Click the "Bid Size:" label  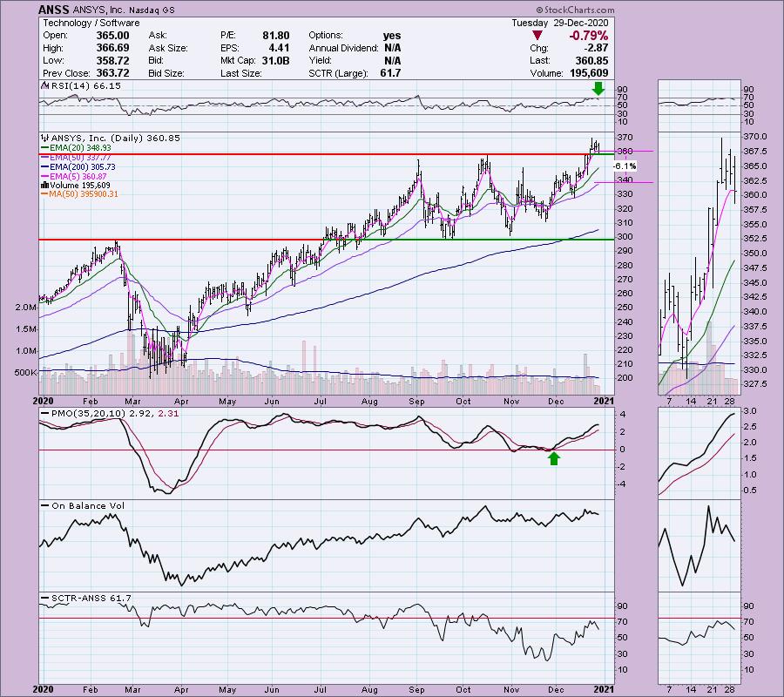166,73
